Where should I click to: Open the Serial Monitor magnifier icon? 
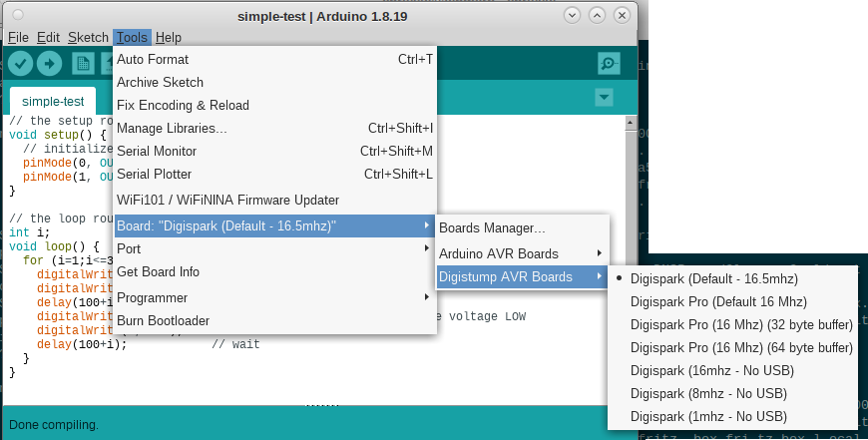click(x=609, y=64)
